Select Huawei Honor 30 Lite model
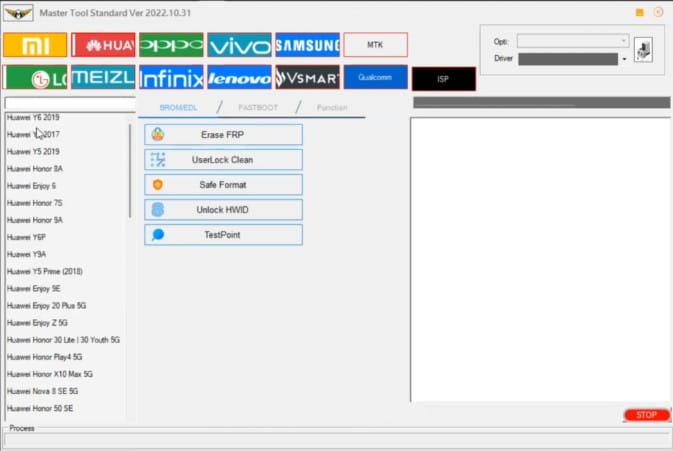Viewport: 673px width, 451px height. [63, 340]
